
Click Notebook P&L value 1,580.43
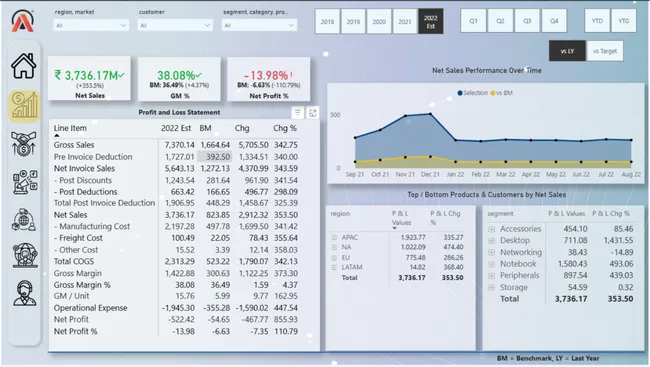tap(572, 264)
